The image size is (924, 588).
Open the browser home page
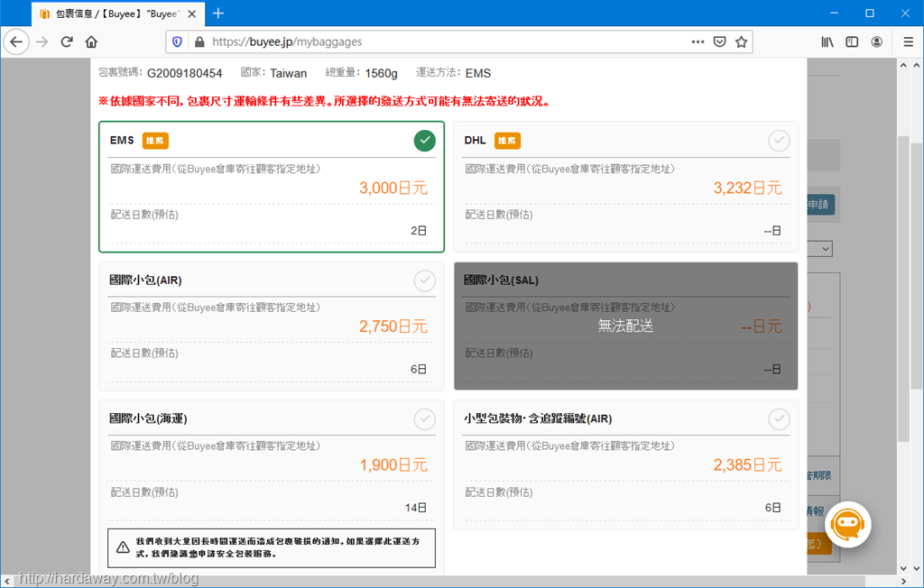[91, 41]
